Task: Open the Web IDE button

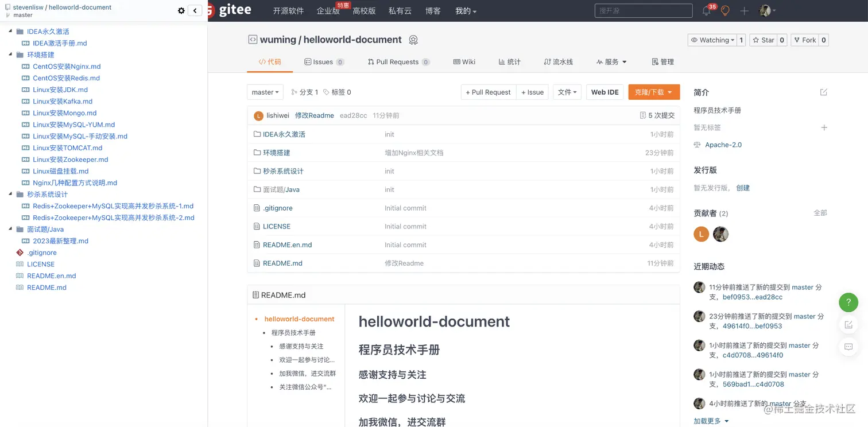Action: [x=605, y=92]
